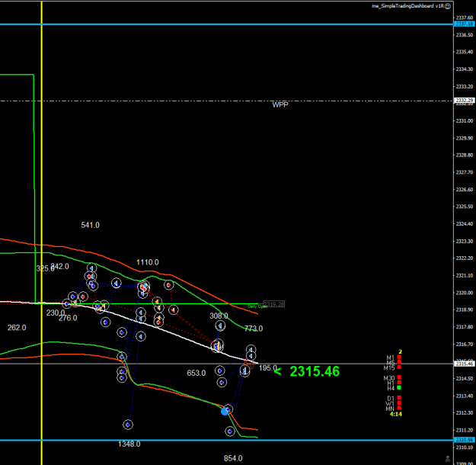Viewport: 476px width, 465px height.
Task: Select the W1 red trend square
Action: tap(399, 403)
